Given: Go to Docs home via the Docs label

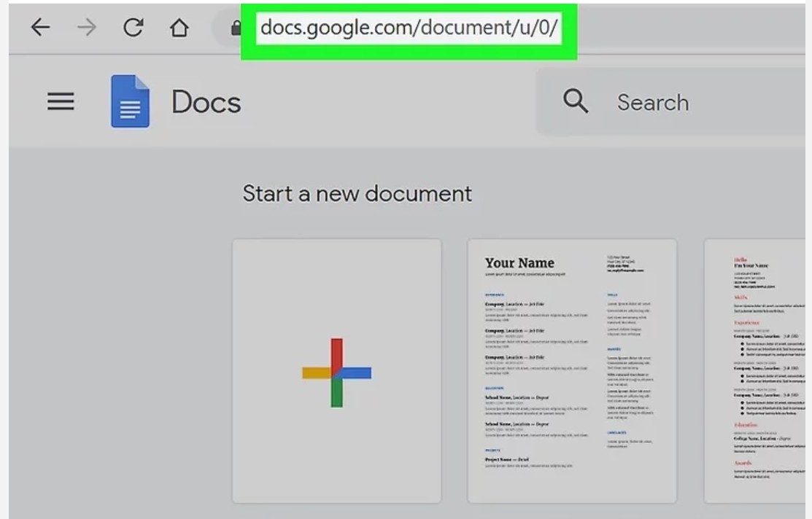Looking at the screenshot, I should (x=205, y=103).
